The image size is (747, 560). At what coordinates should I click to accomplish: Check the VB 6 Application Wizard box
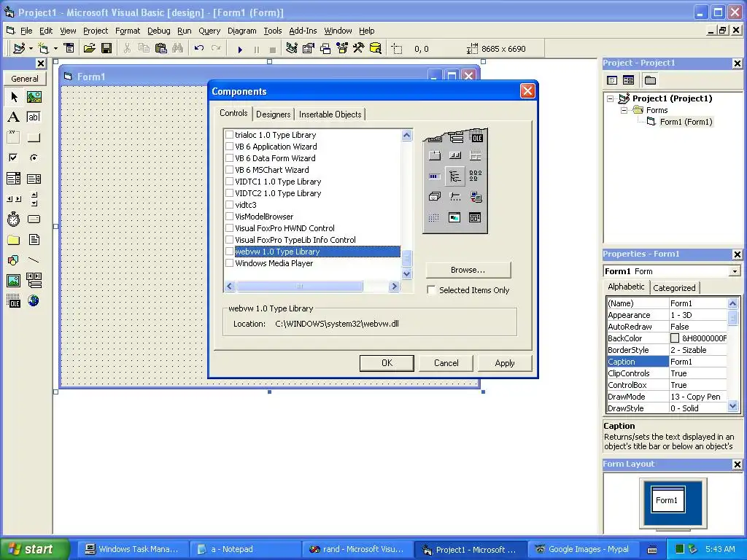(x=230, y=146)
